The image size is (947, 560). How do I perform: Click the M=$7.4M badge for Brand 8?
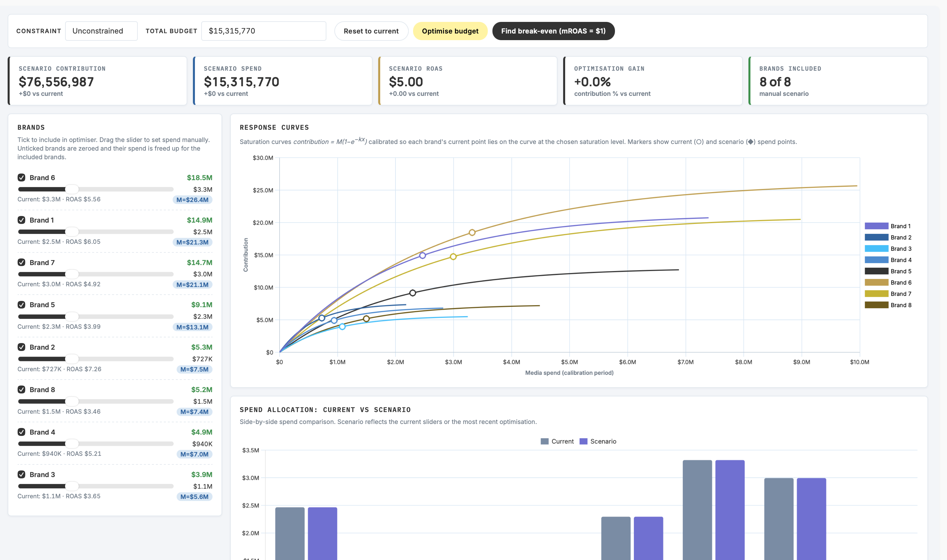tap(195, 412)
